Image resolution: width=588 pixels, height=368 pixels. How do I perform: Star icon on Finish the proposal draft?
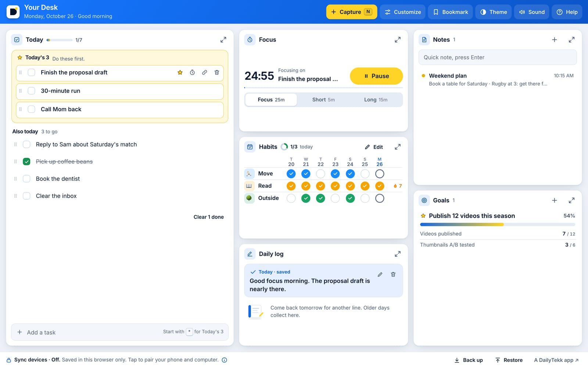[x=180, y=72]
